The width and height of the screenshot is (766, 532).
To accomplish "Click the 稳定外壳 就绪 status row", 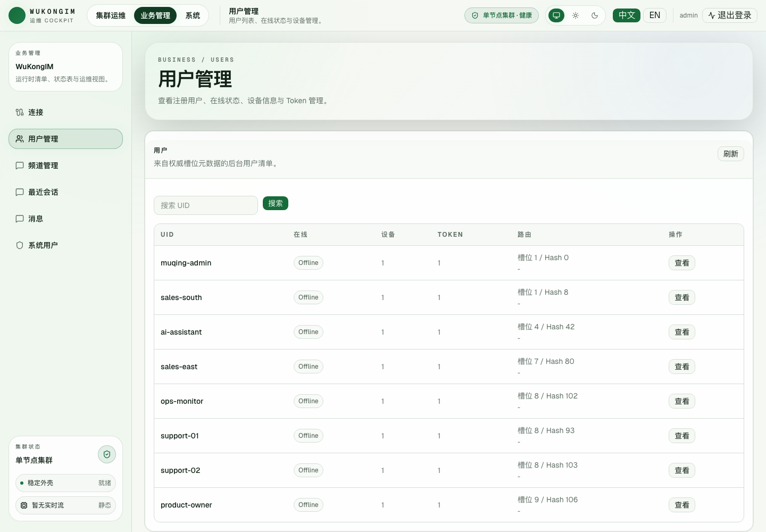I will (x=65, y=483).
